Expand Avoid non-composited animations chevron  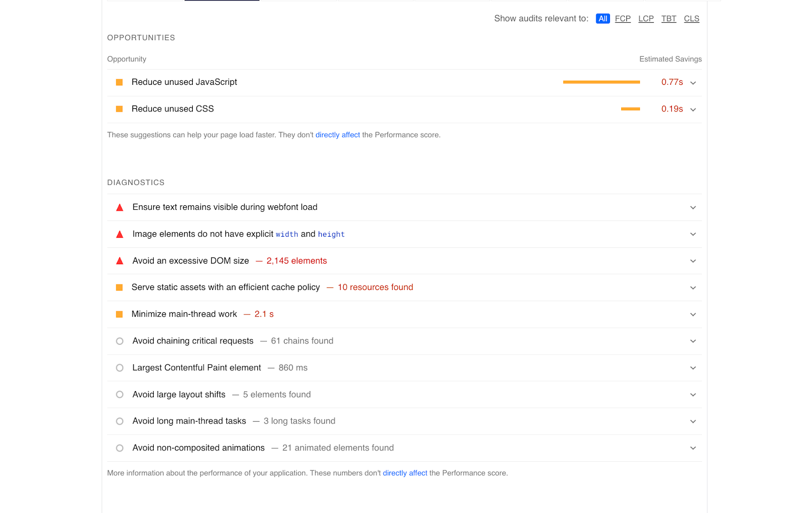[x=693, y=448]
